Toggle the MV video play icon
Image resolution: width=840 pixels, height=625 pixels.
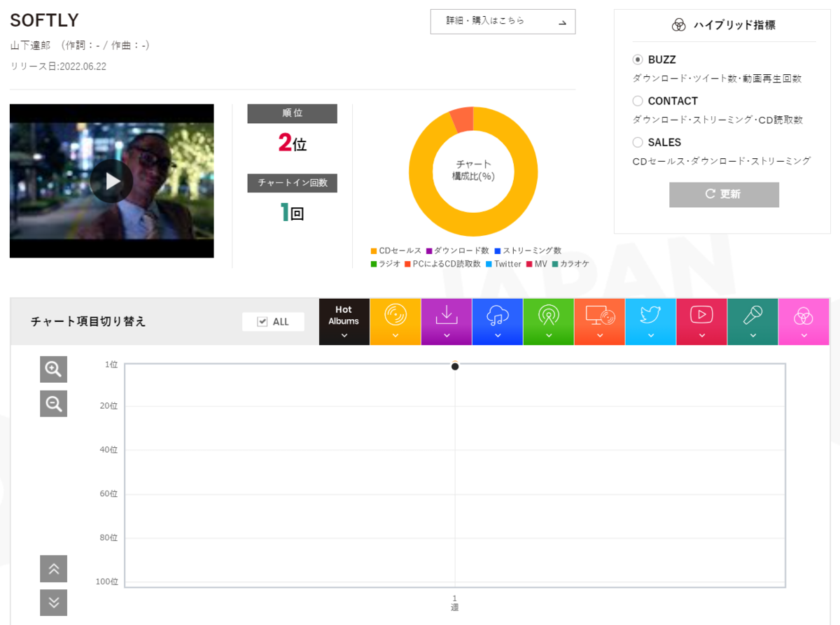tap(702, 322)
